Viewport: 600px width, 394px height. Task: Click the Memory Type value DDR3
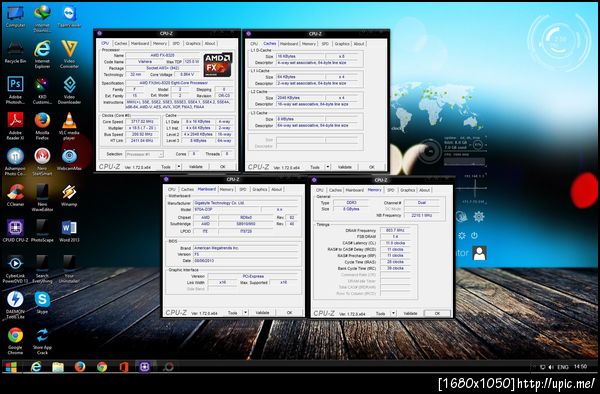click(x=351, y=203)
